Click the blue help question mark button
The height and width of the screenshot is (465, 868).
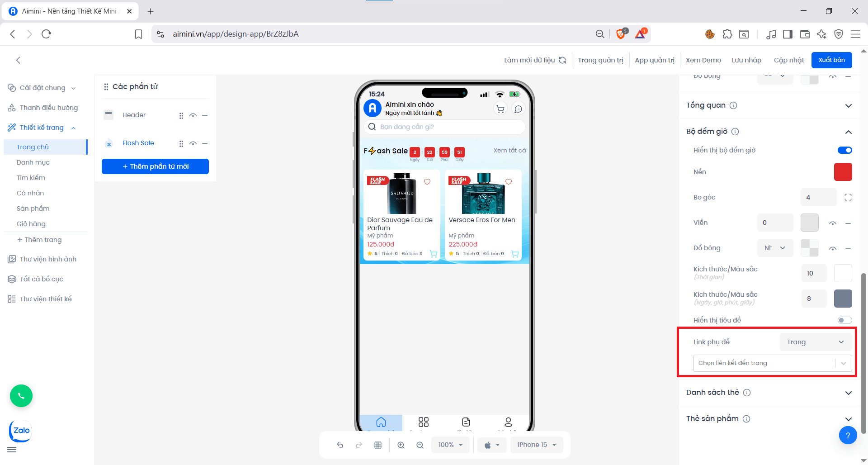click(848, 436)
